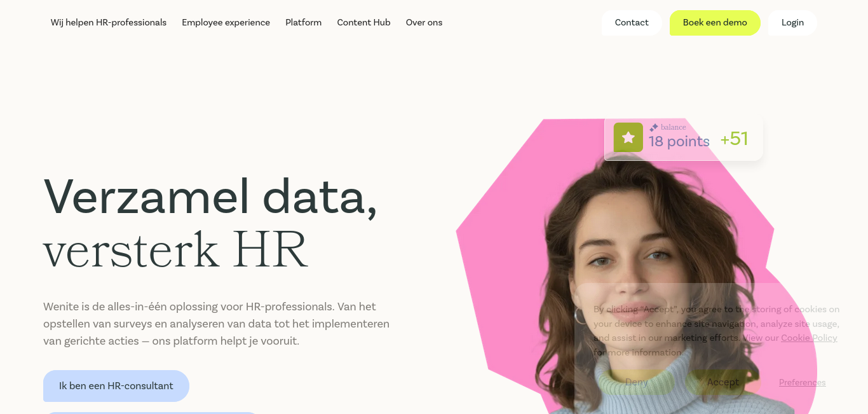
Task: Accept the cookie consent
Action: click(x=722, y=382)
